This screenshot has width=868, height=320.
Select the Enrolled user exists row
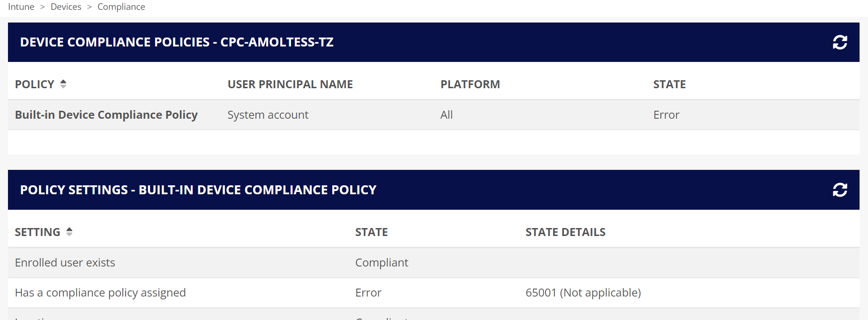(x=65, y=263)
